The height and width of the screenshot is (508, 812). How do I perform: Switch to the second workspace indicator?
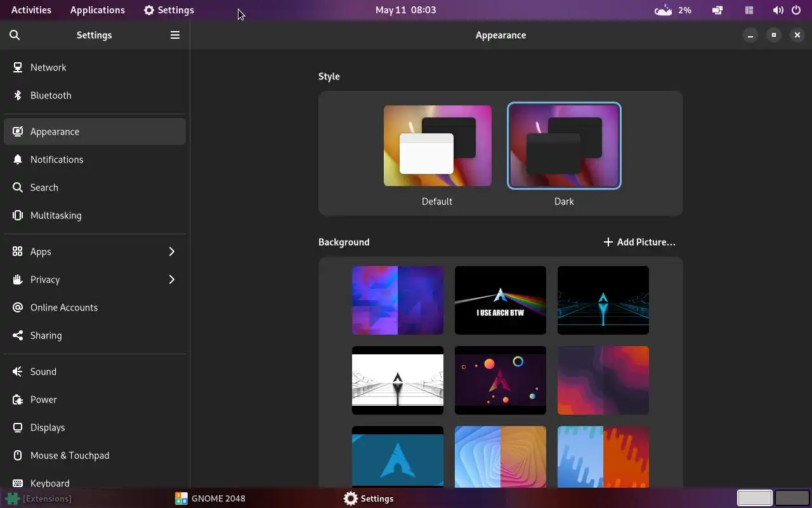click(x=792, y=498)
